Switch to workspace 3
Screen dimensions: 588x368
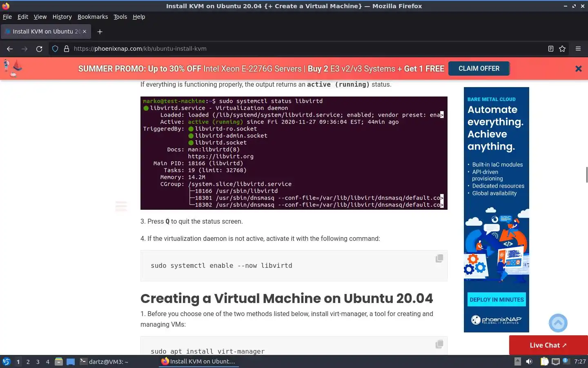pos(38,362)
